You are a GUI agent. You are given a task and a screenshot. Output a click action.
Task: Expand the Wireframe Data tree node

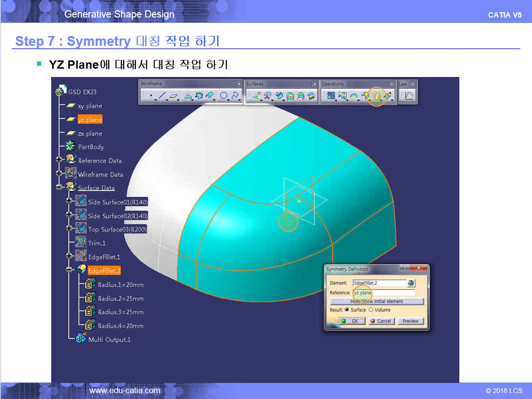tap(59, 174)
